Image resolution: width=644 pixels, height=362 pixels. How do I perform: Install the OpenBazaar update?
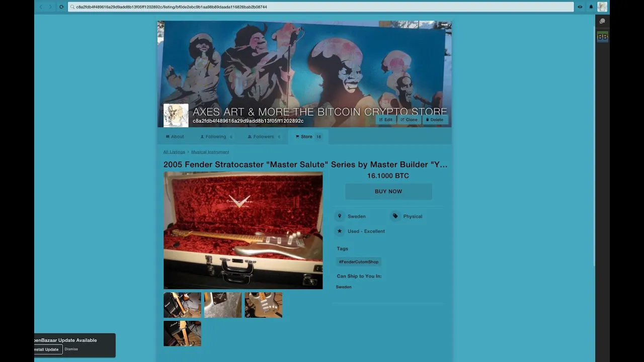[x=48, y=349]
